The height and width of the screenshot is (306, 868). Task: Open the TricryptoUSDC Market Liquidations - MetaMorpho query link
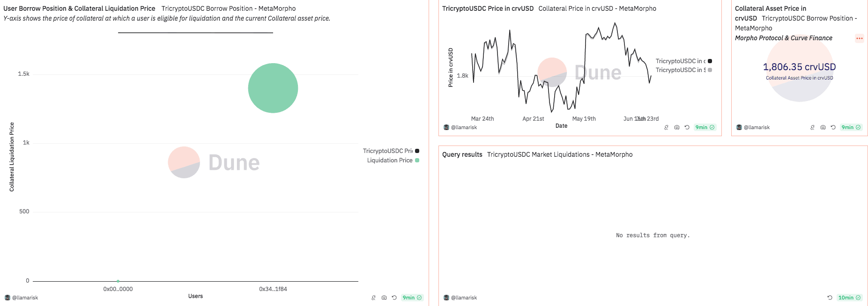point(560,154)
